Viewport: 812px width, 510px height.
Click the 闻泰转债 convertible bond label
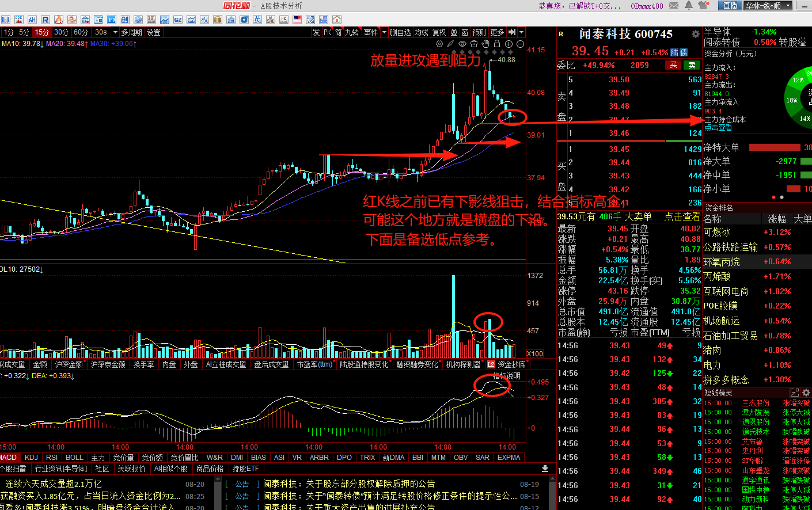(x=722, y=42)
